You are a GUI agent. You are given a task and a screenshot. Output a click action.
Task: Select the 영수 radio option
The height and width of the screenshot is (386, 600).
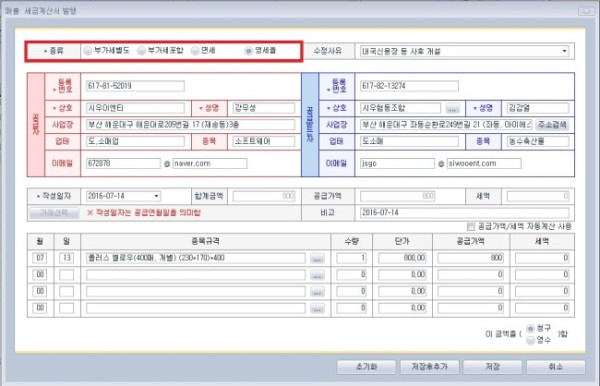[x=530, y=340]
